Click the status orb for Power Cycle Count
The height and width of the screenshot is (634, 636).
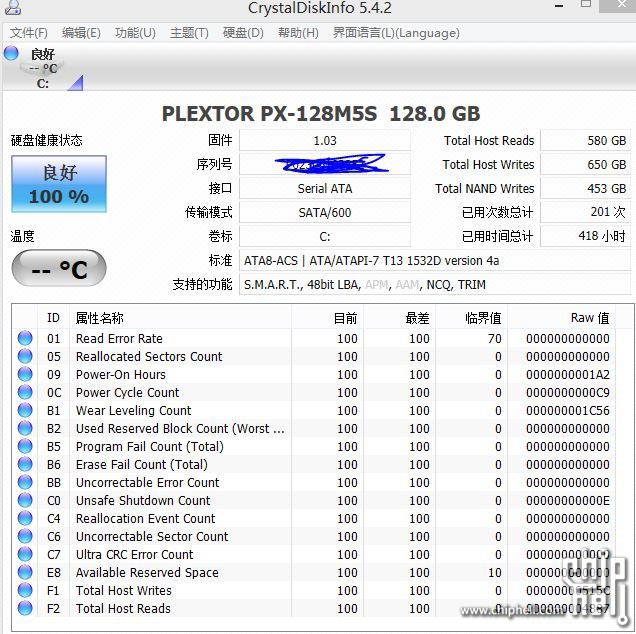pyautogui.click(x=25, y=392)
